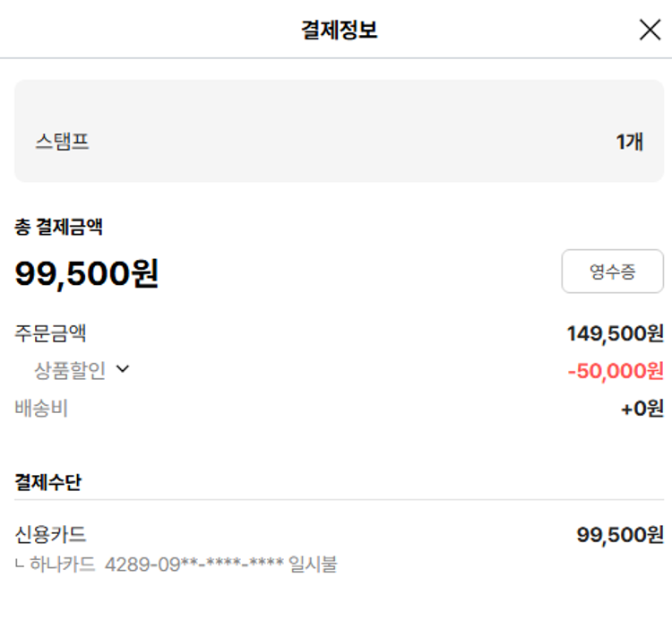Click the red -50,000원 discount amount
The width and height of the screenshot is (672, 621).
tap(616, 371)
